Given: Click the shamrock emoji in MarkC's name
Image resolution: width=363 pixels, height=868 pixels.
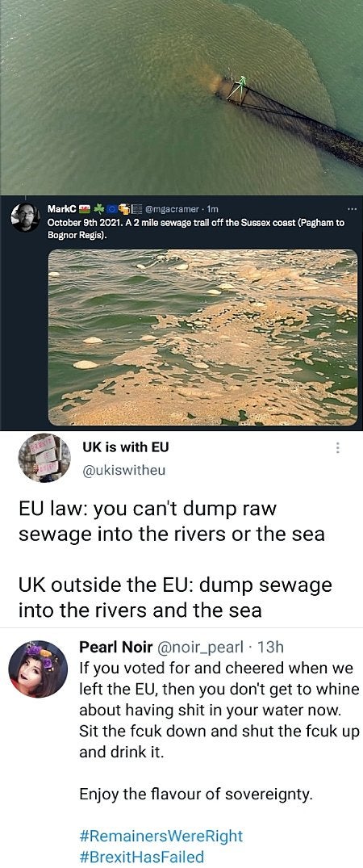Looking at the screenshot, I should (98, 209).
